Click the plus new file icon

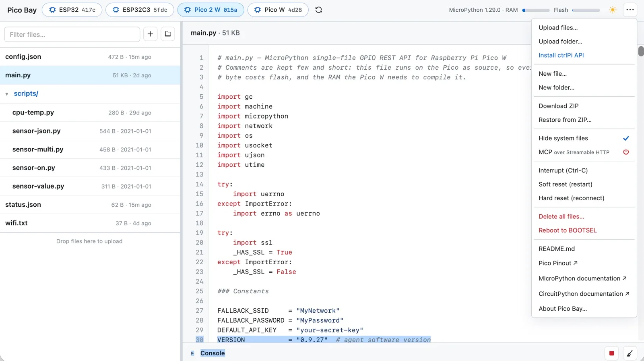tap(150, 34)
